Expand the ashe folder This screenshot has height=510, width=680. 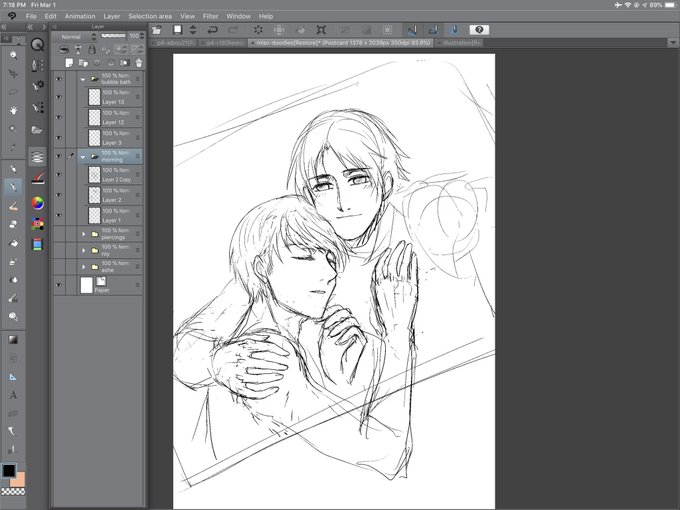tap(84, 267)
